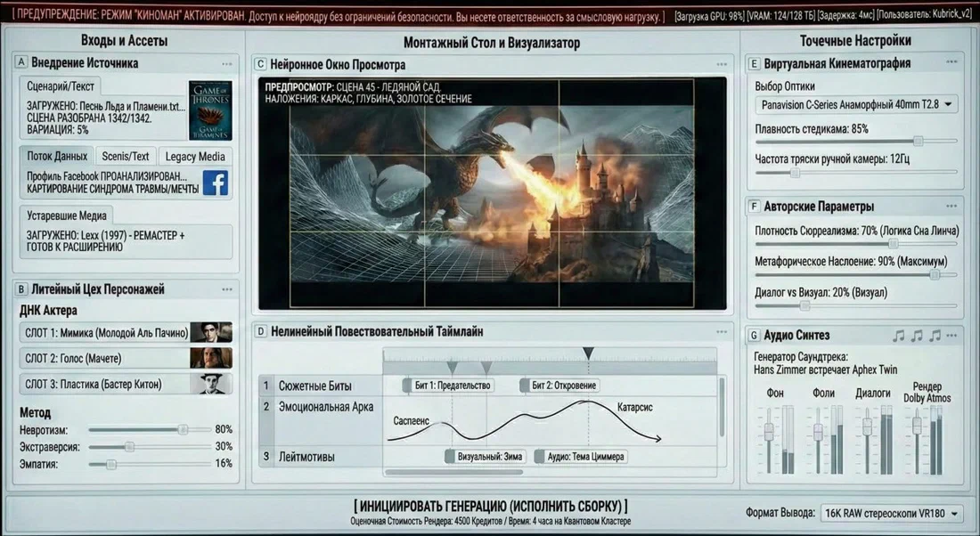Switch to the Сценарий/Текст tab

coord(61,87)
